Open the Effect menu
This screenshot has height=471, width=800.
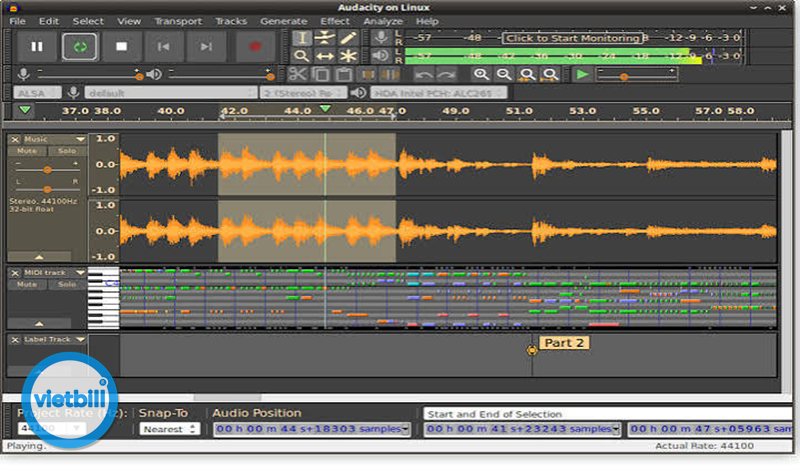pyautogui.click(x=335, y=21)
